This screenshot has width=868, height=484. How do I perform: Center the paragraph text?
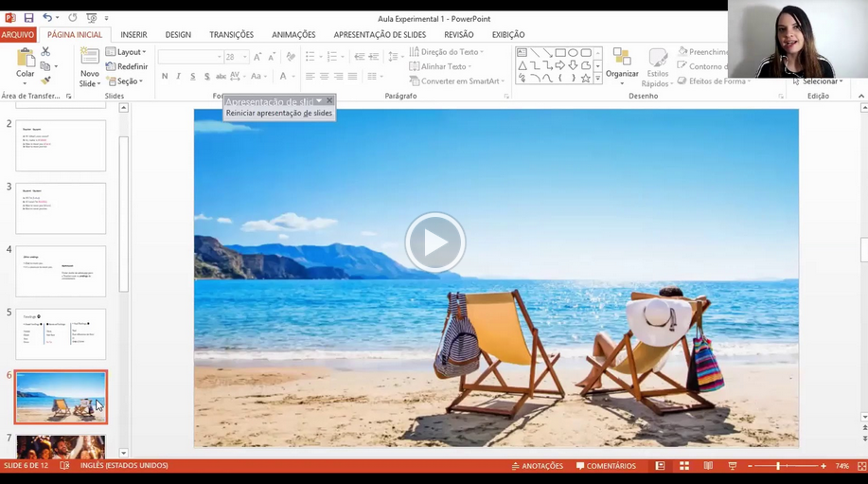click(x=324, y=77)
